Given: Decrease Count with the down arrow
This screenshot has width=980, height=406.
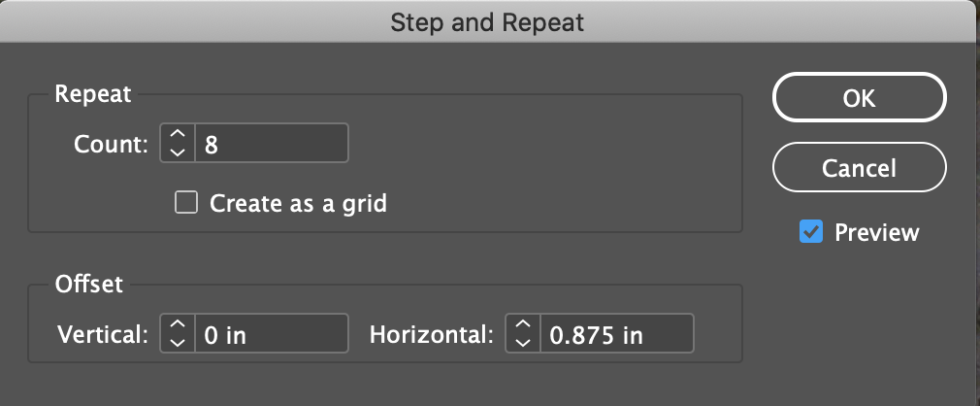Looking at the screenshot, I should (x=178, y=152).
